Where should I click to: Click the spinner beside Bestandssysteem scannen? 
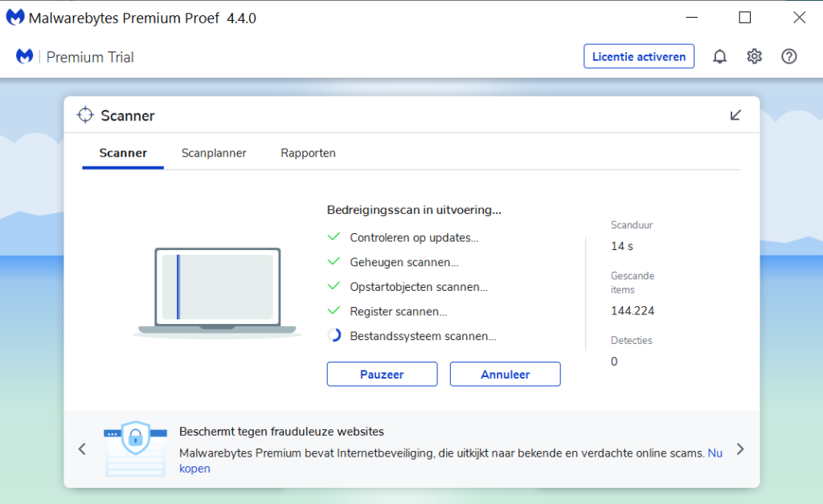pyautogui.click(x=334, y=335)
